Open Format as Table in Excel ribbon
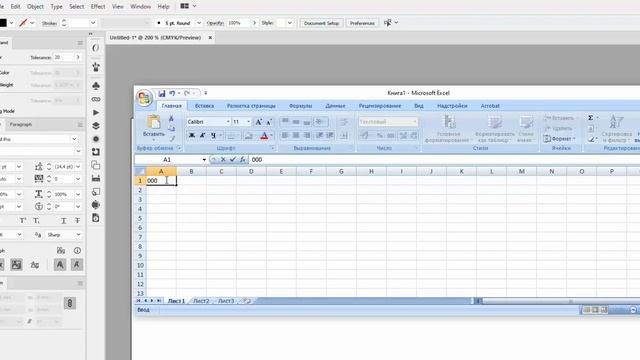The width and height of the screenshot is (640, 360). tap(494, 129)
